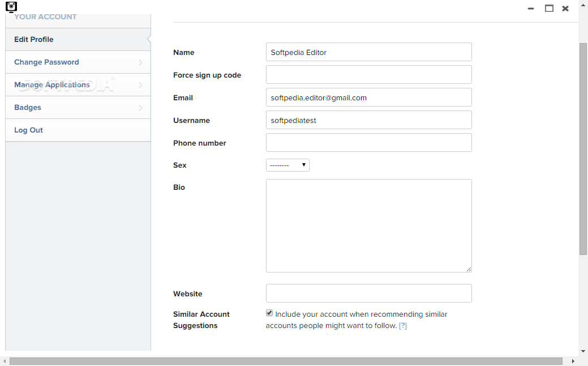The height and width of the screenshot is (366, 588).
Task: Open Edit Profile section in sidebar
Action: (x=78, y=40)
